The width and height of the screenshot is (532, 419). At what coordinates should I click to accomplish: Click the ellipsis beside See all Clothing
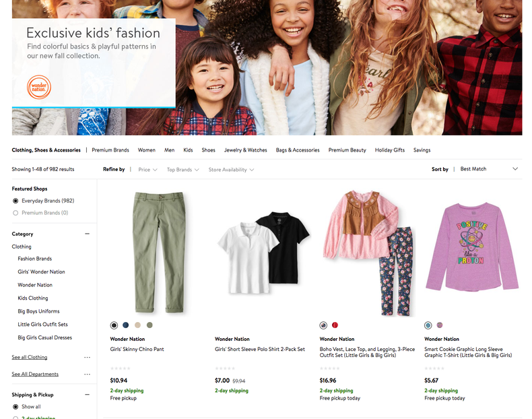87,357
